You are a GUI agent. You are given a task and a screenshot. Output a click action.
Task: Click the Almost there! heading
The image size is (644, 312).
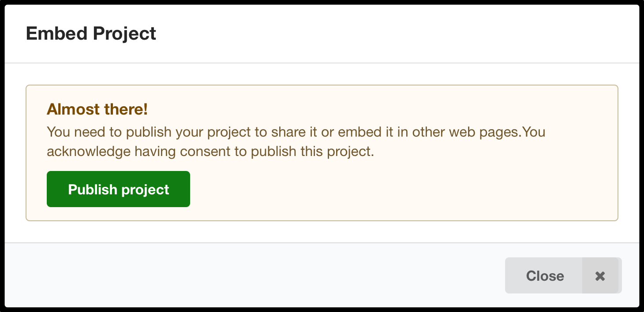point(97,109)
